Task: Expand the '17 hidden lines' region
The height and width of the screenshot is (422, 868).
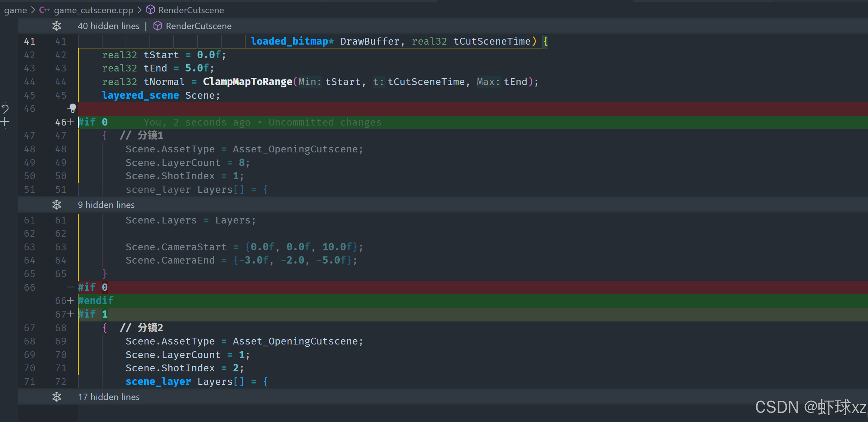Action: (109, 397)
